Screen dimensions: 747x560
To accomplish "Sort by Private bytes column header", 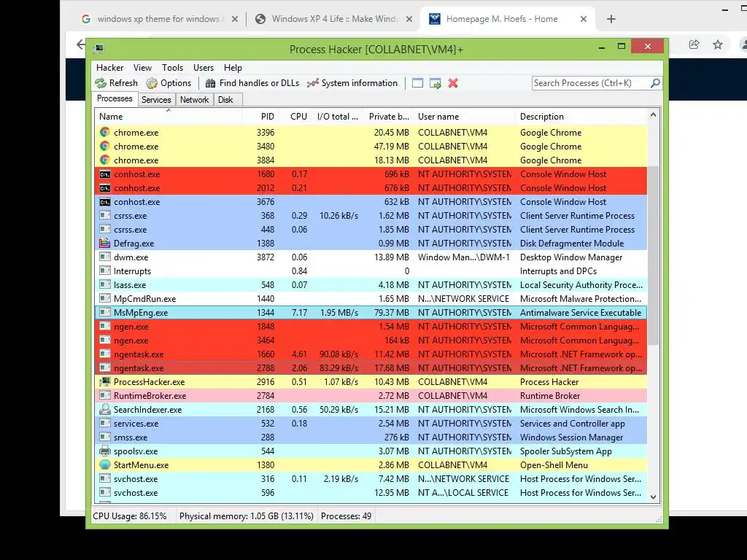I will pos(389,117).
